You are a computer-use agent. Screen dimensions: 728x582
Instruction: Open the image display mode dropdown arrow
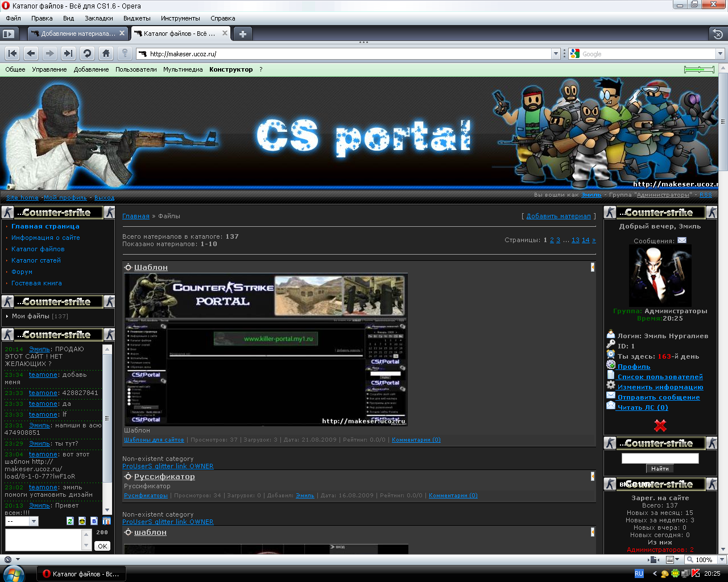pyautogui.click(x=677, y=560)
